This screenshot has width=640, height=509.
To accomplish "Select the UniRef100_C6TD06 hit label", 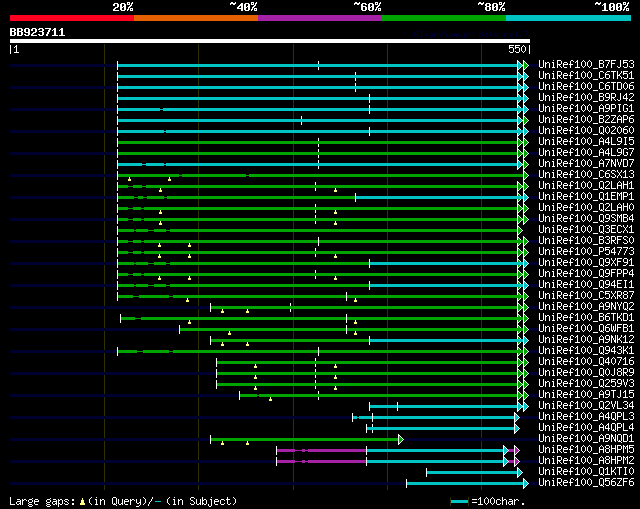I will point(586,87).
